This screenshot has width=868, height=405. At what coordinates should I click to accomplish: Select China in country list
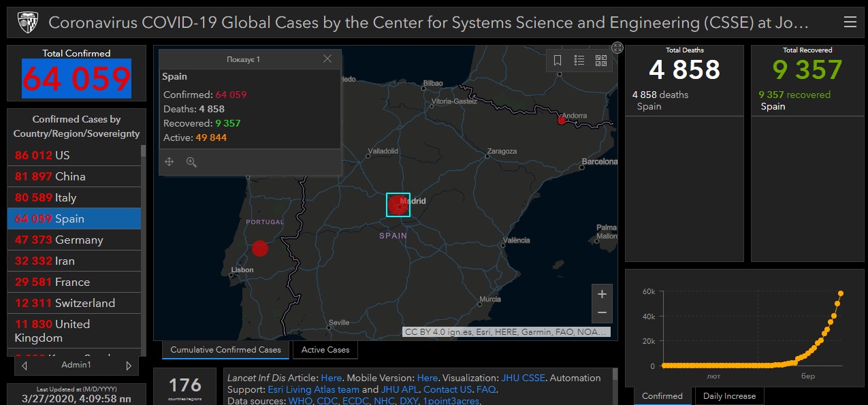point(74,176)
